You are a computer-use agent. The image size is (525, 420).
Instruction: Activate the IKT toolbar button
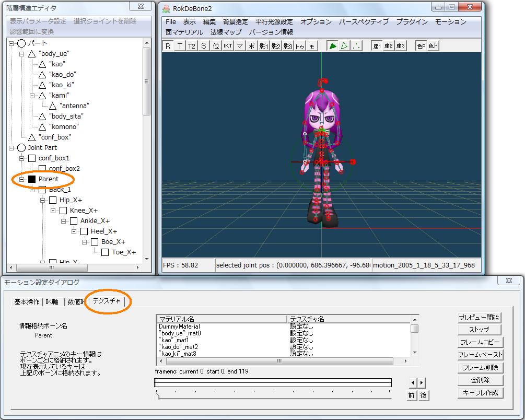pyautogui.click(x=228, y=46)
